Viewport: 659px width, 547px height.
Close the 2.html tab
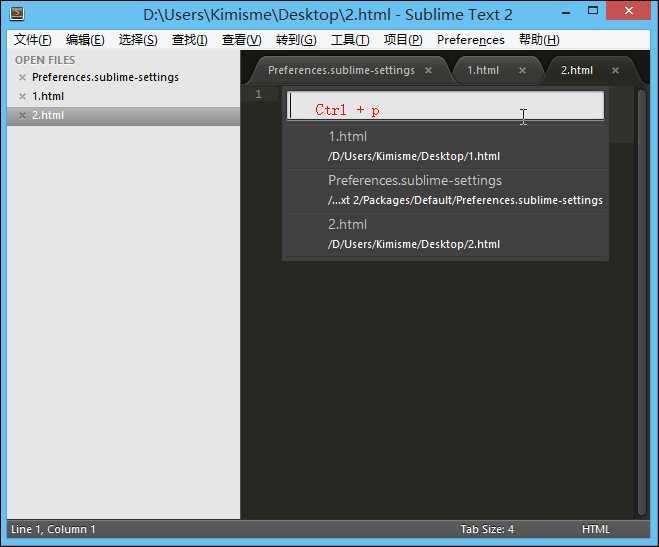tap(615, 70)
